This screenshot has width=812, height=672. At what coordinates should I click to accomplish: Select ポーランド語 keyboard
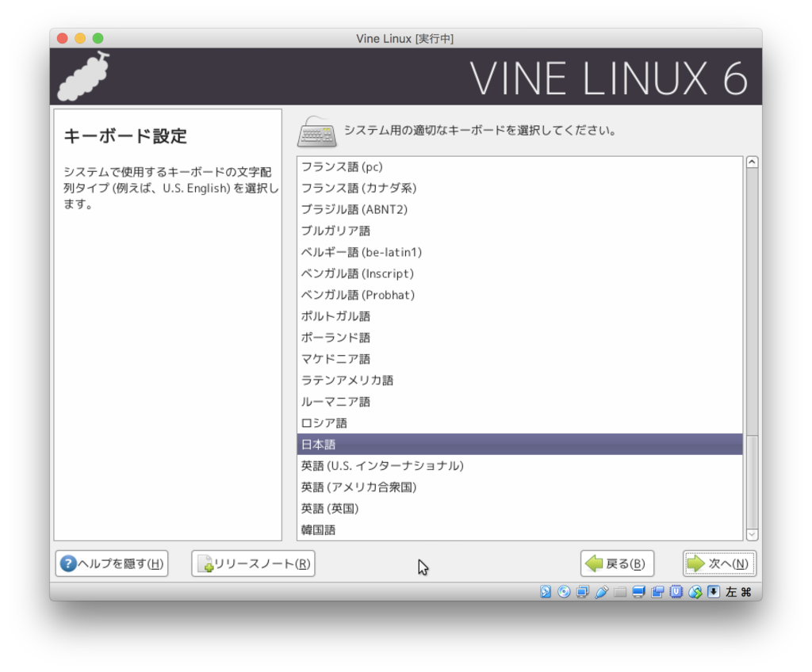(520, 338)
